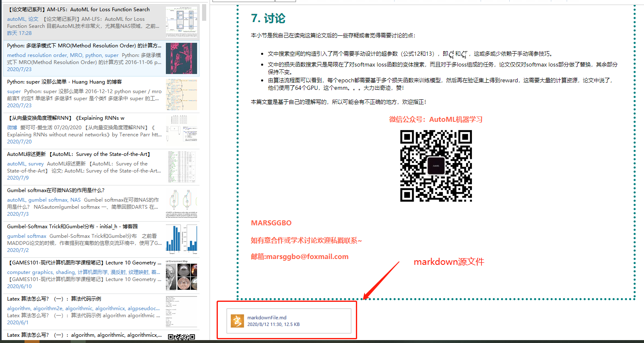Open note 'Gumbel softmax在可微NAS的作用是什么?'
This screenshot has height=343, width=644.
[x=101, y=203]
